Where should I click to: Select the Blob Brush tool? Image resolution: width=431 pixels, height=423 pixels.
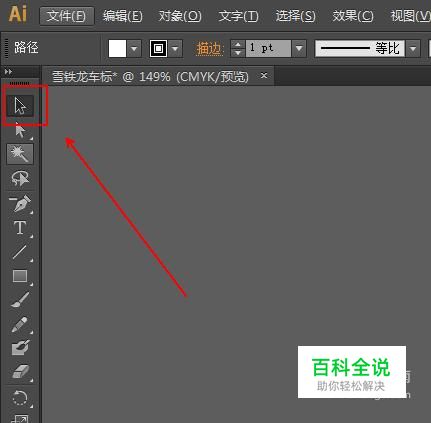(x=20, y=348)
